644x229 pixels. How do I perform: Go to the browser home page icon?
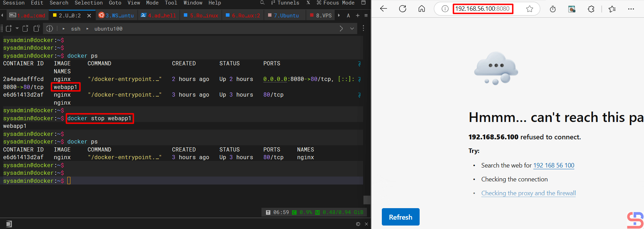tap(421, 9)
